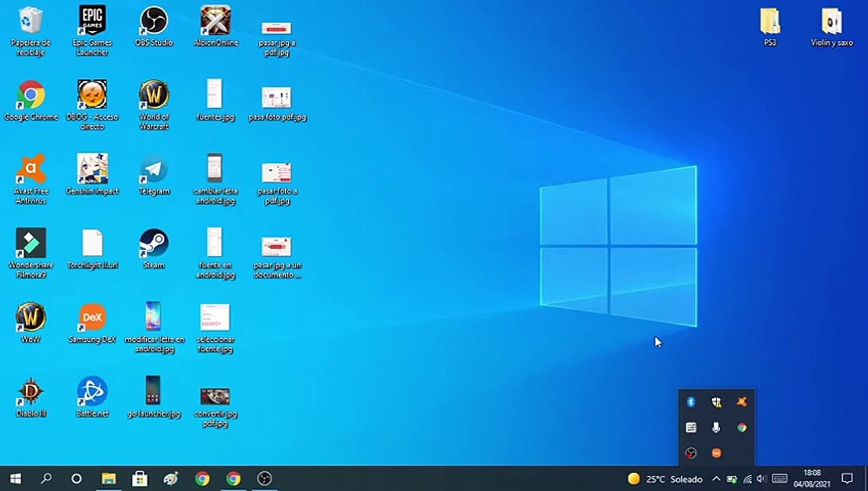Click the DBOG - Acceso directo shortcut

pyautogui.click(x=92, y=105)
